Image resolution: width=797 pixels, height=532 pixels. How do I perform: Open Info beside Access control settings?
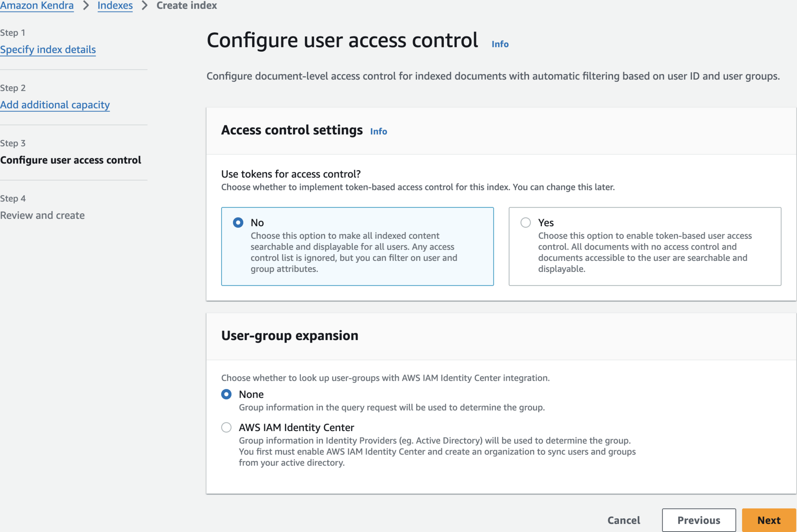[378, 131]
